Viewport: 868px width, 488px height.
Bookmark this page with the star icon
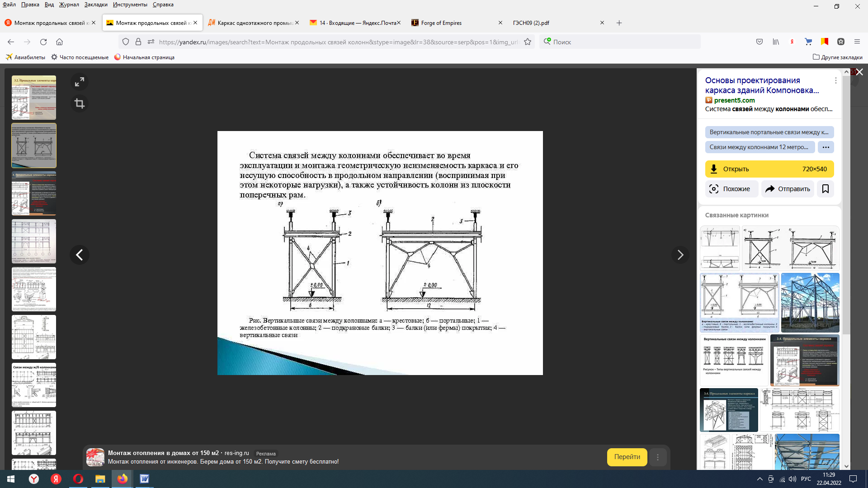[527, 42]
